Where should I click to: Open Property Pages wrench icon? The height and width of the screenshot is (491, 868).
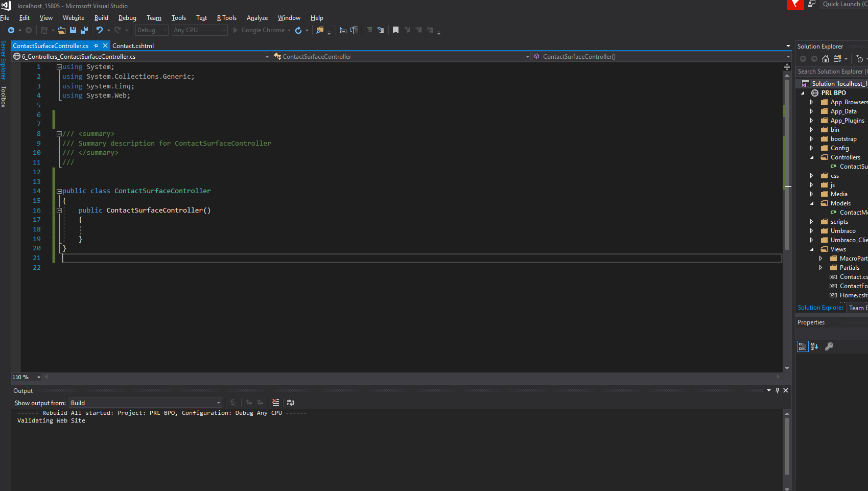point(829,346)
